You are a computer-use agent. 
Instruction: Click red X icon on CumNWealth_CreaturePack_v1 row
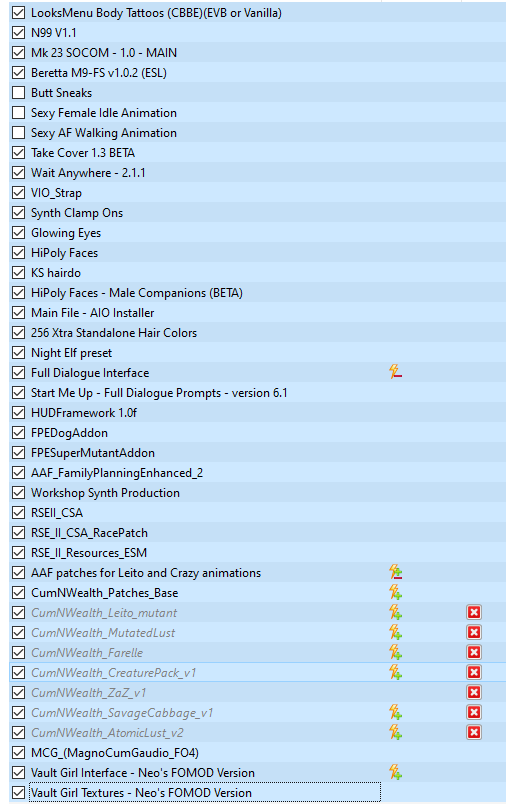pyautogui.click(x=474, y=672)
